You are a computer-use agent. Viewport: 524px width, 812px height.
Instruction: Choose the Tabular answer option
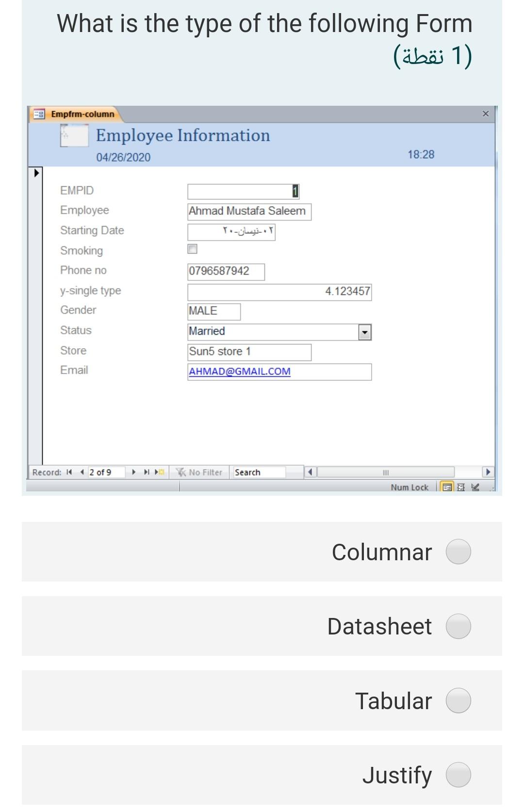pos(458,701)
